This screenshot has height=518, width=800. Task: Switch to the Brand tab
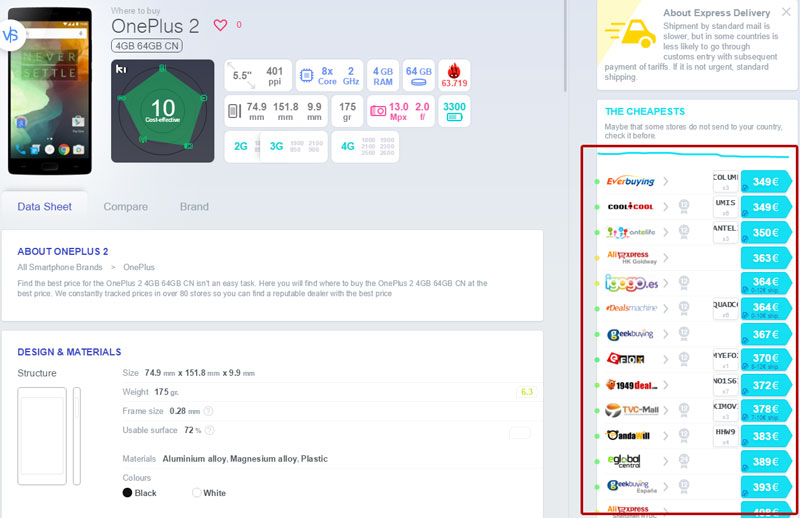[194, 207]
